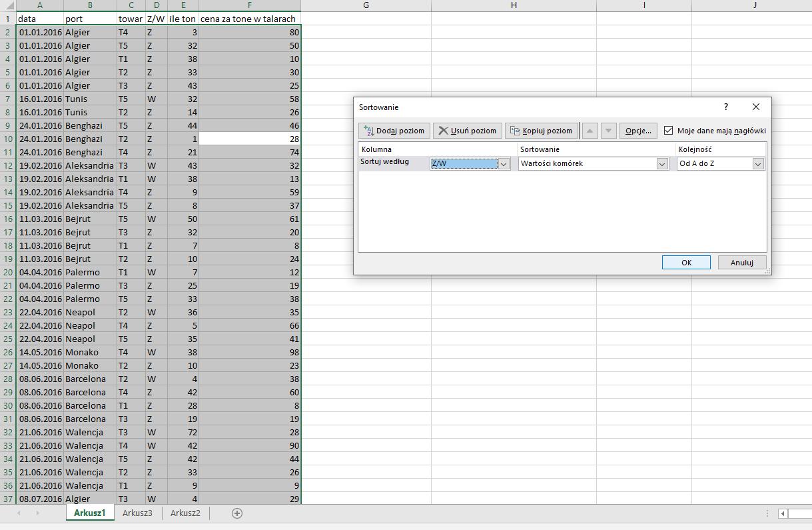Add a new sheet with plus icon
The height and width of the screenshot is (530, 812).
pyautogui.click(x=236, y=513)
